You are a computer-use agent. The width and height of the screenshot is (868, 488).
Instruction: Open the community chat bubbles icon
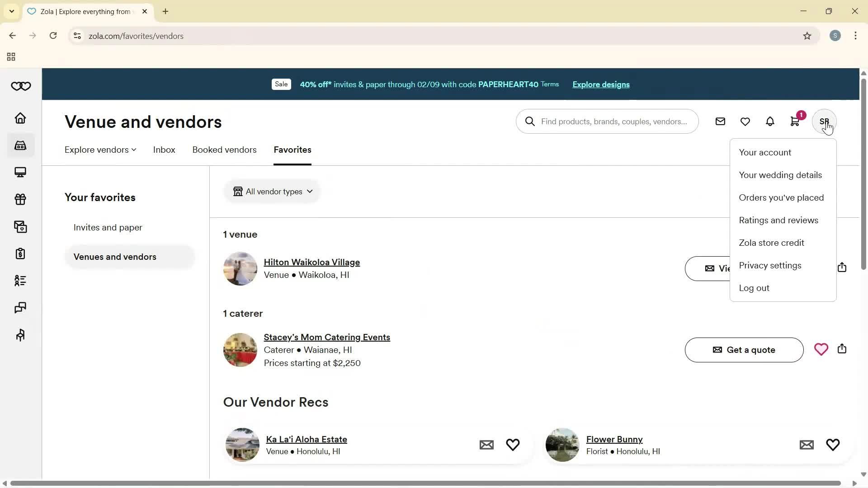click(20, 308)
